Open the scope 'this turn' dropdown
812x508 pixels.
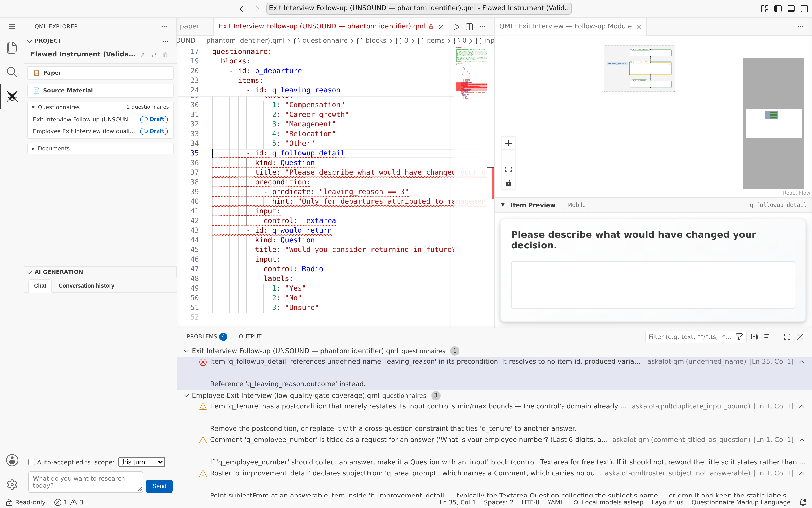(142, 462)
